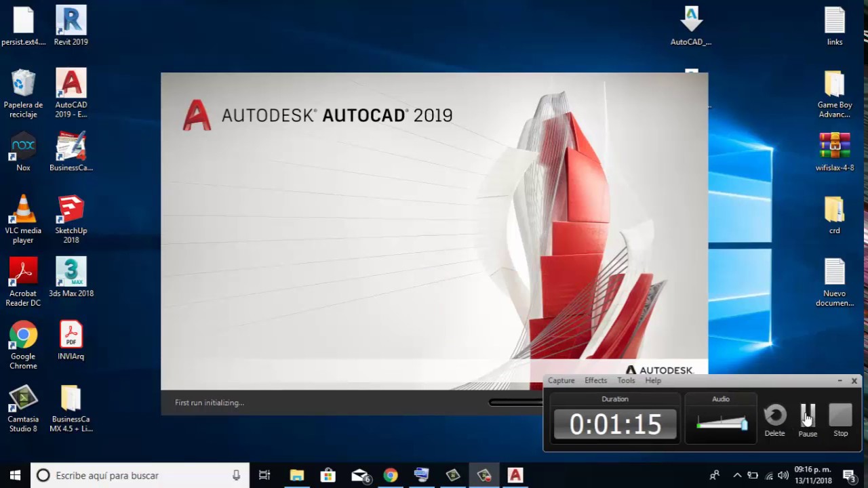This screenshot has width=868, height=488.
Task: Click the Windows Start button
Action: (x=15, y=475)
